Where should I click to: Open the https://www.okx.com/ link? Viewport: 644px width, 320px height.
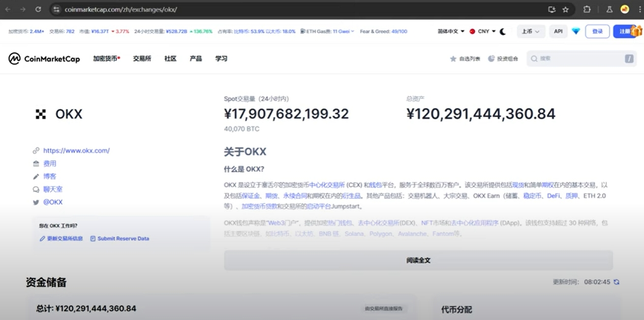tap(76, 151)
